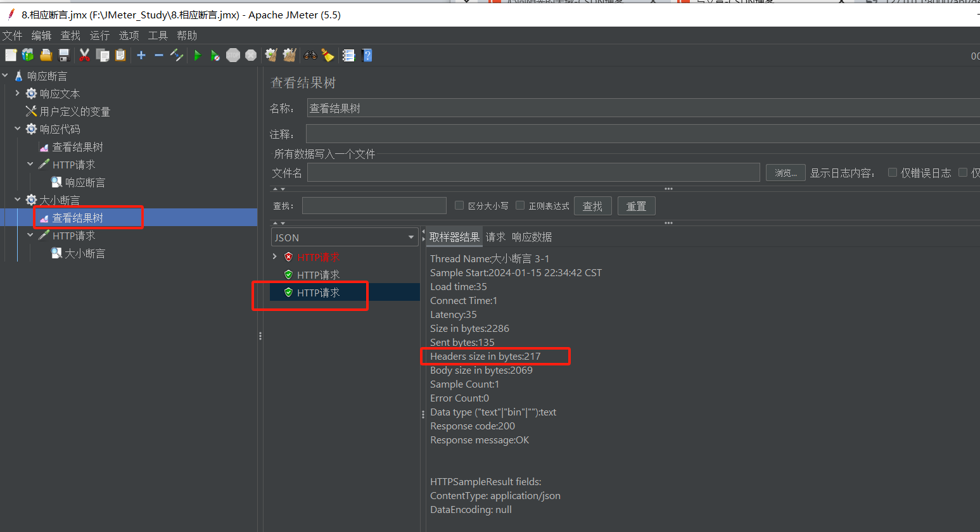Click the Clear single broom icon
Screen dimensions: 980x532
271,56
